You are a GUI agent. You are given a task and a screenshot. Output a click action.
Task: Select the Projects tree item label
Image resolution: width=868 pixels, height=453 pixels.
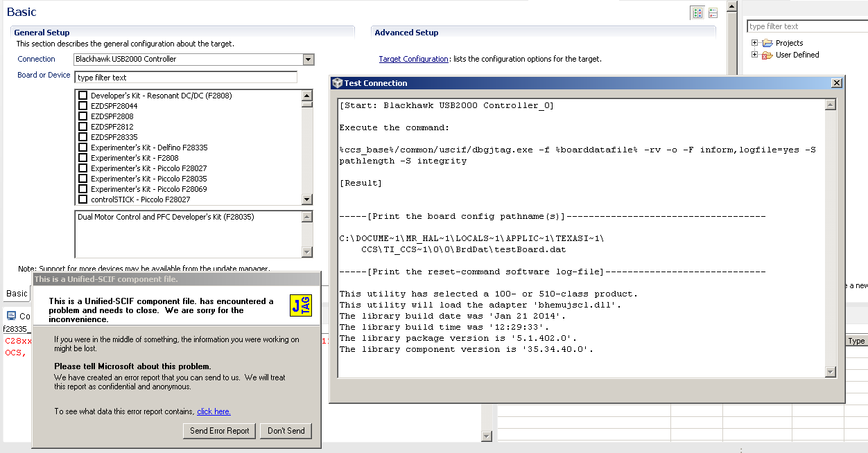click(x=790, y=43)
